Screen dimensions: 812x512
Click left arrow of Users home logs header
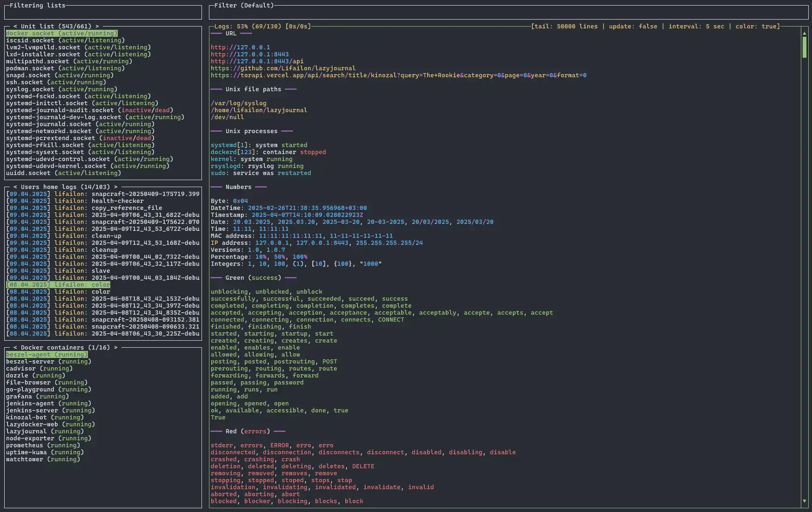pyautogui.click(x=15, y=187)
